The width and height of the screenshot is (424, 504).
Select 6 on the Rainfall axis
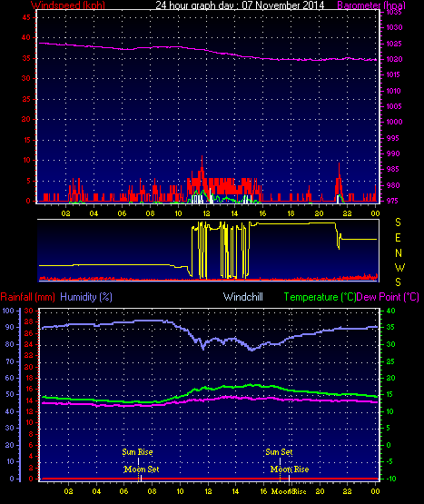[31, 445]
